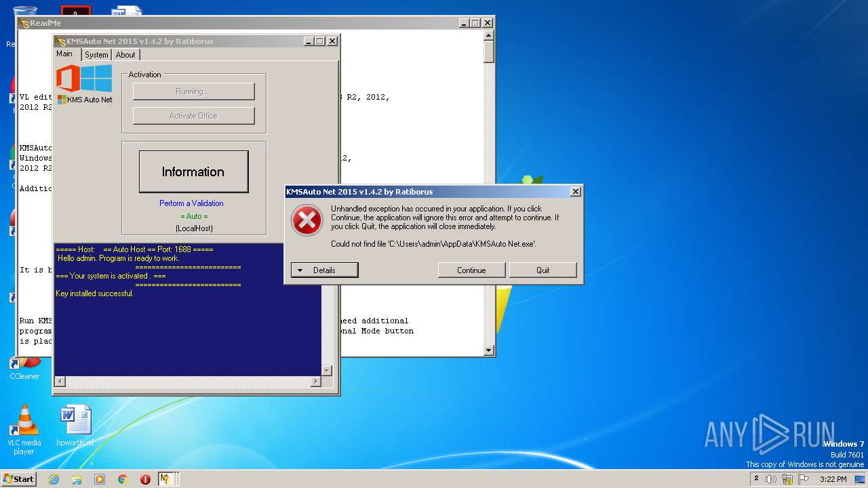Click the network tray icon
Screen dimensions: 868x488
click(787, 479)
